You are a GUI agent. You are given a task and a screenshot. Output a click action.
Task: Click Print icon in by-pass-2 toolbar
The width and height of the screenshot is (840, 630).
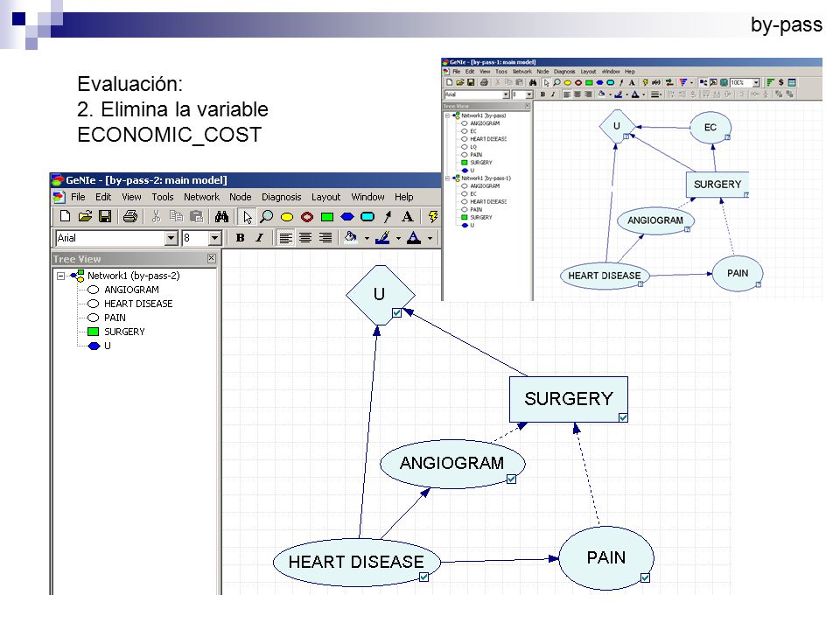(x=130, y=216)
